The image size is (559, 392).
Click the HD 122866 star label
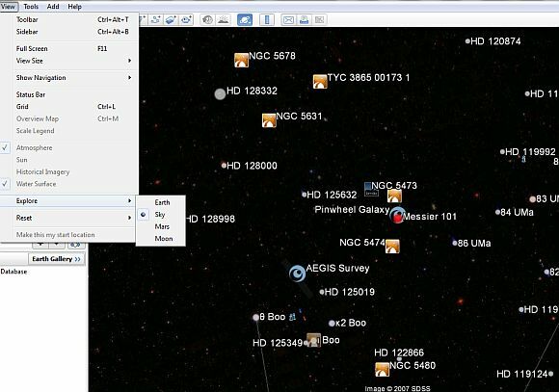tap(399, 353)
